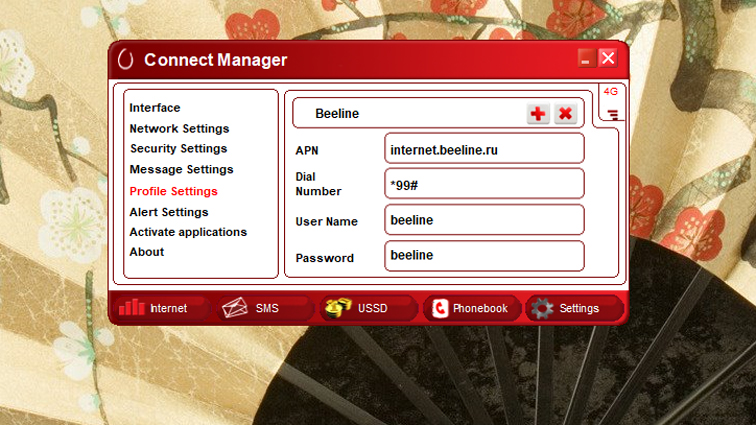Delete the Beeline profile with X icon
Screen dimensions: 756x425
point(566,114)
